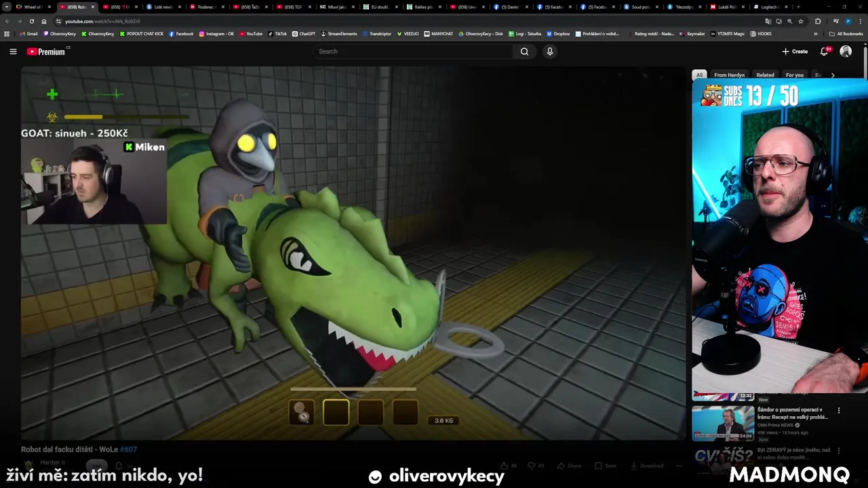868x488 pixels.
Task: Open the TikTok bookmark
Action: click(x=278, y=33)
